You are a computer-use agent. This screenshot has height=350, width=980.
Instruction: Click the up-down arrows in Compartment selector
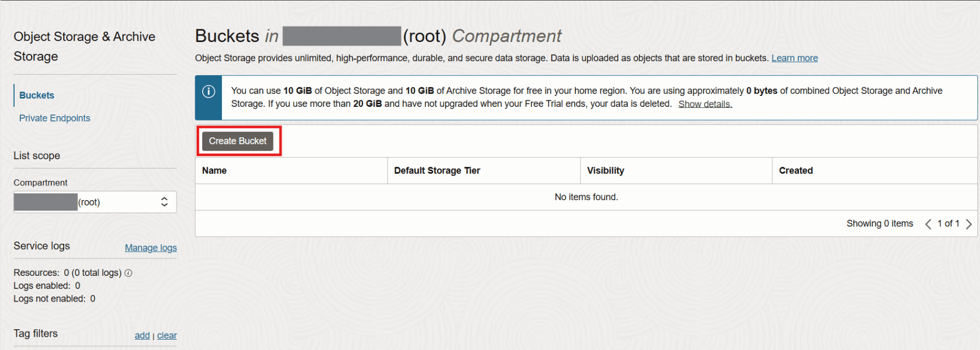[x=164, y=202]
